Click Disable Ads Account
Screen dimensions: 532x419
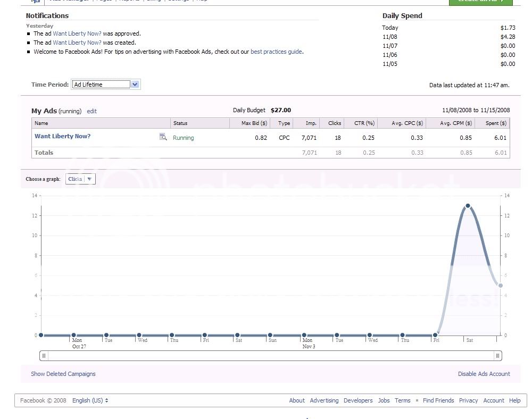click(484, 374)
